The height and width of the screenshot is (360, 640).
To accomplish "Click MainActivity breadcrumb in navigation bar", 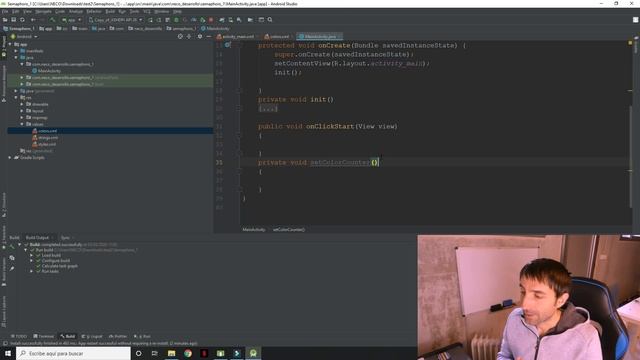I will coord(215,29).
